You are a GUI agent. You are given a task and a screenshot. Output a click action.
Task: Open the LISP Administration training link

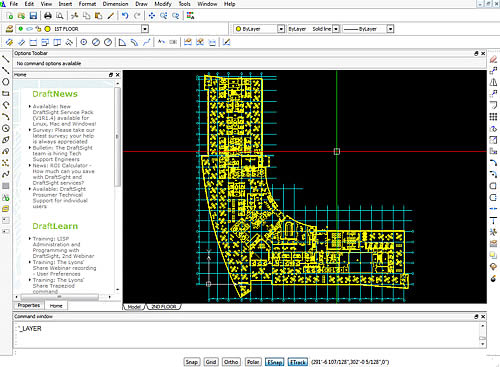[x=63, y=247]
